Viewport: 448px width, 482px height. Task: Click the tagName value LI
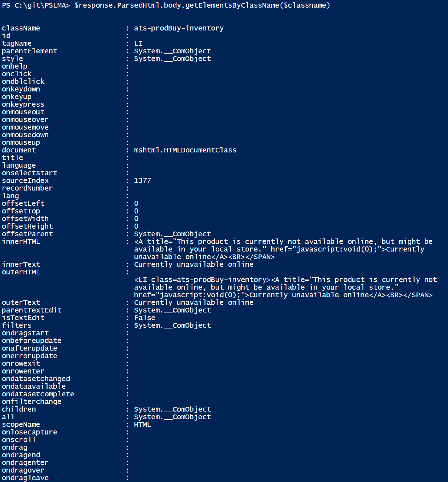pos(138,44)
